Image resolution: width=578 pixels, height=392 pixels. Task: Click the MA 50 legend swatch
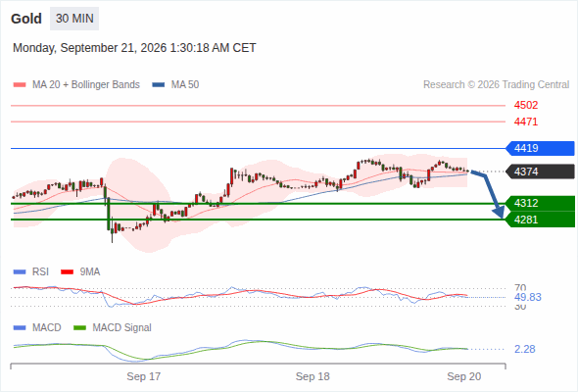159,85
